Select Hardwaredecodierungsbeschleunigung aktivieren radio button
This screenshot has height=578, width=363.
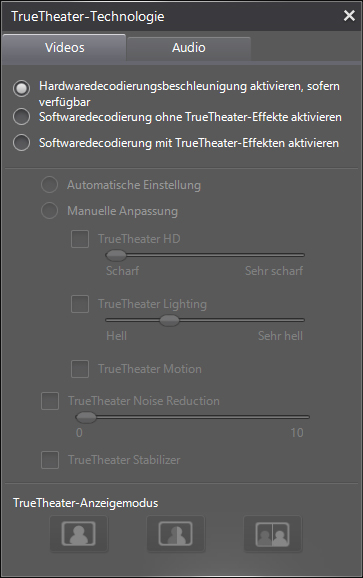coord(21,88)
